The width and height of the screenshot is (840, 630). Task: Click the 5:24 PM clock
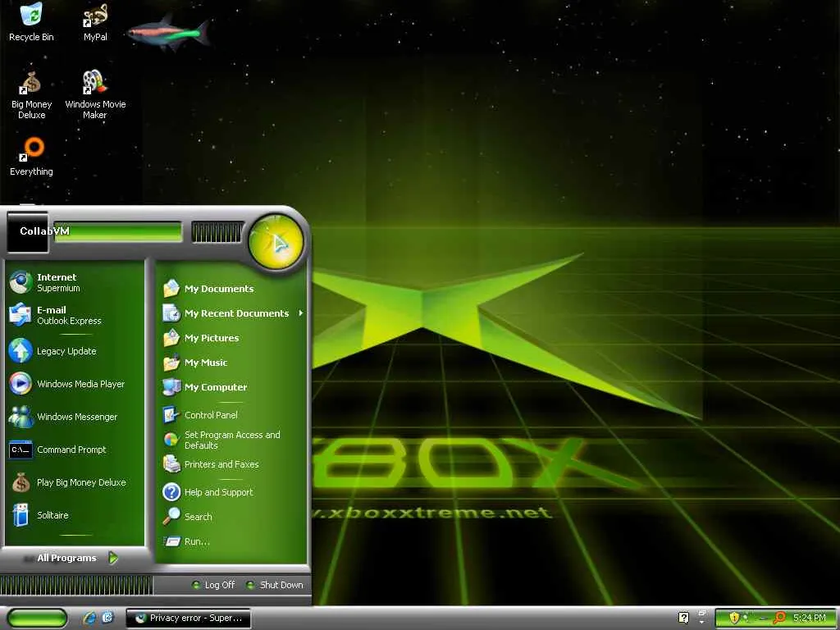coord(810,618)
